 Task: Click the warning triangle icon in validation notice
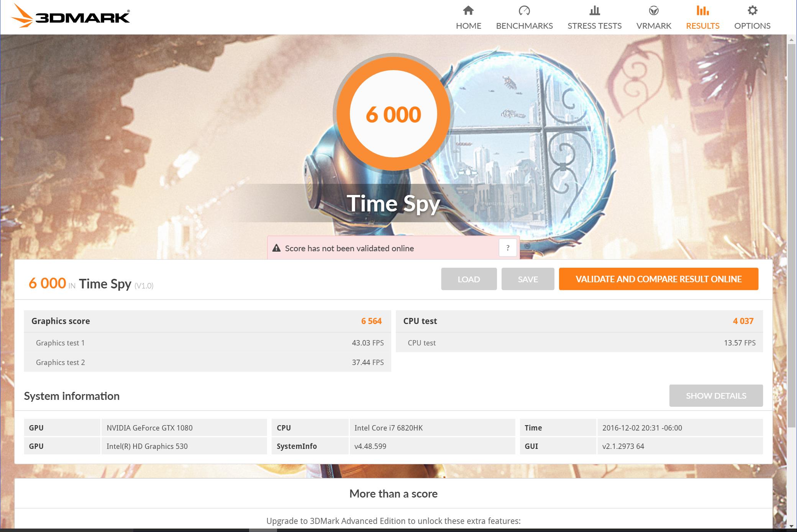click(x=276, y=248)
